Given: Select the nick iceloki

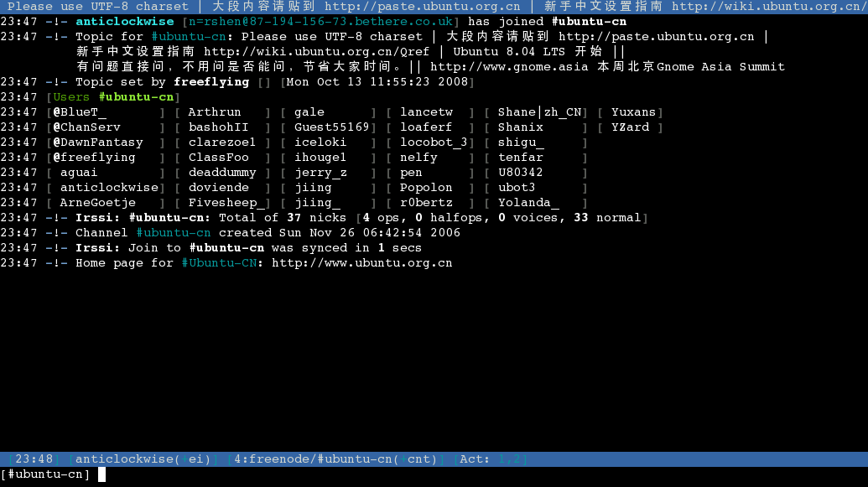Looking at the screenshot, I should (x=320, y=142).
